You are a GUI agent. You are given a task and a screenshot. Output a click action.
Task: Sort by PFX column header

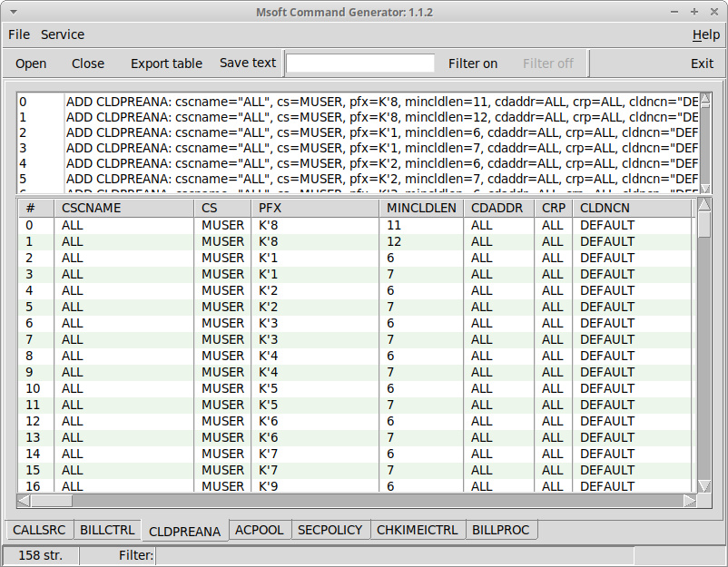(x=315, y=208)
